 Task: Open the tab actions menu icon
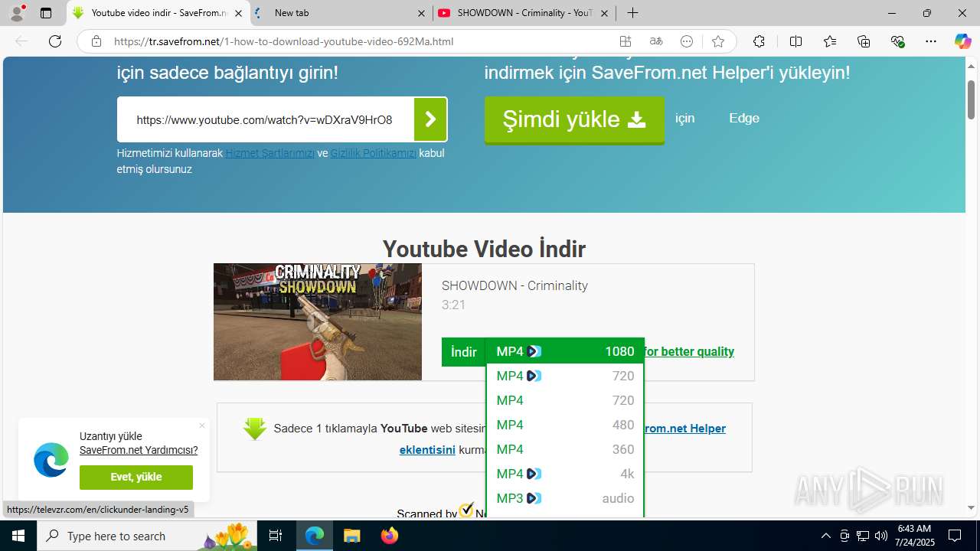46,13
